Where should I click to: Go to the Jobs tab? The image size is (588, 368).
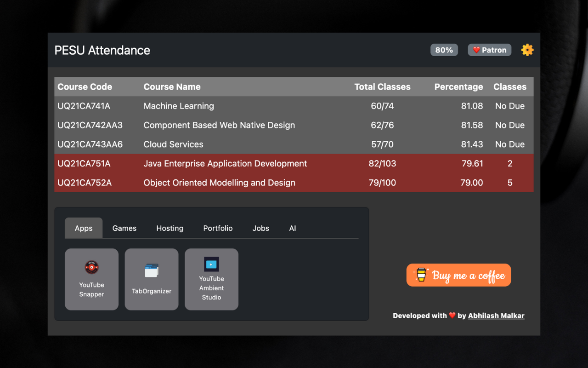point(261,228)
